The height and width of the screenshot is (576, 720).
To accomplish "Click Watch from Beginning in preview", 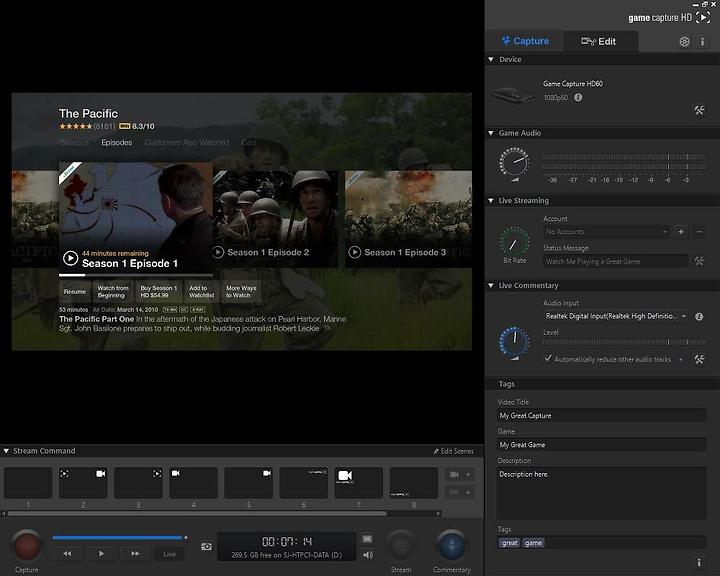I will pos(113,292).
